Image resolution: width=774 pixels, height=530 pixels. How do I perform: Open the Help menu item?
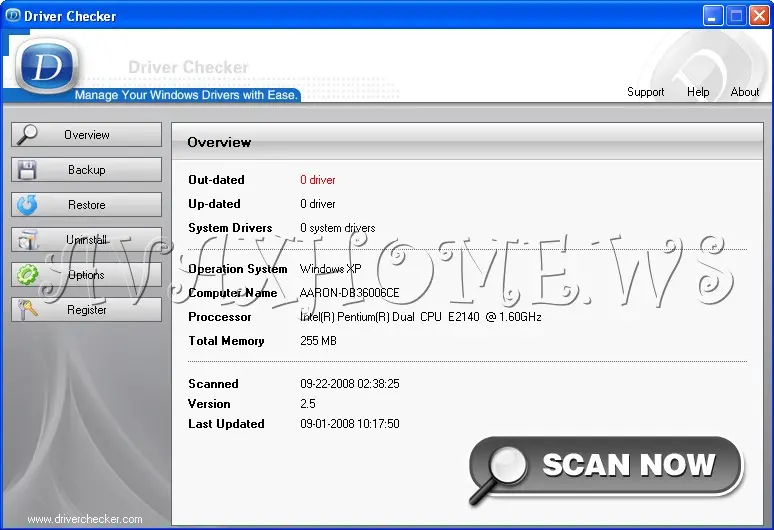click(x=698, y=92)
